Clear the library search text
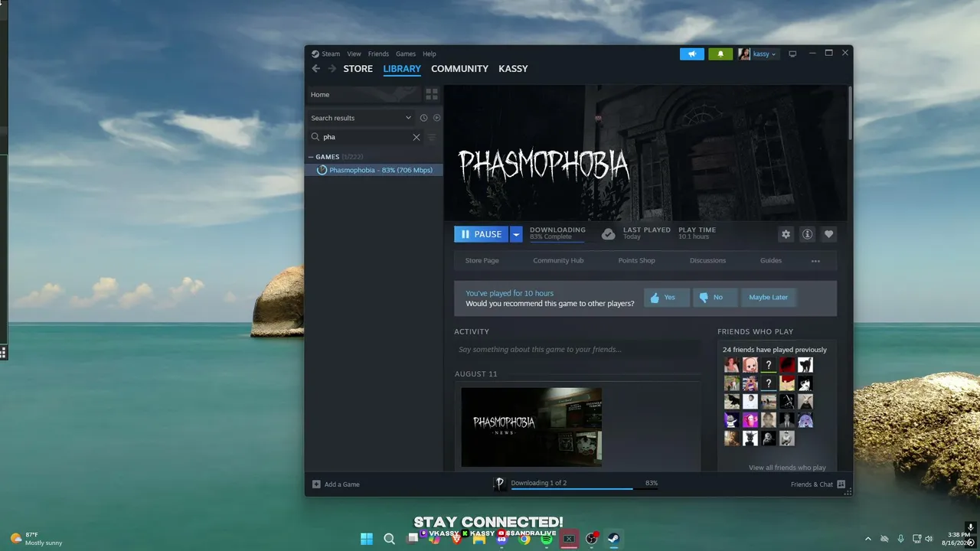Image resolution: width=980 pixels, height=551 pixels. [x=416, y=137]
